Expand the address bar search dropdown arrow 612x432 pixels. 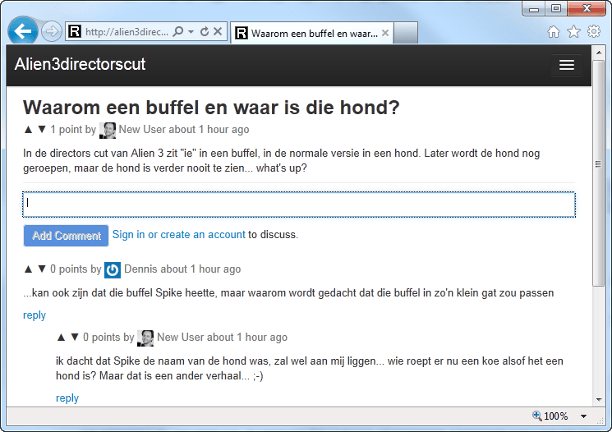[x=191, y=32]
